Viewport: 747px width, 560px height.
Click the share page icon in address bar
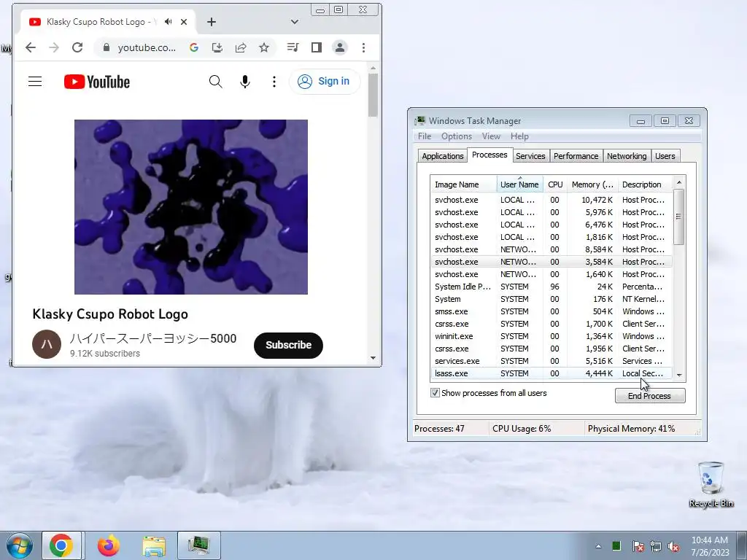pyautogui.click(x=241, y=47)
